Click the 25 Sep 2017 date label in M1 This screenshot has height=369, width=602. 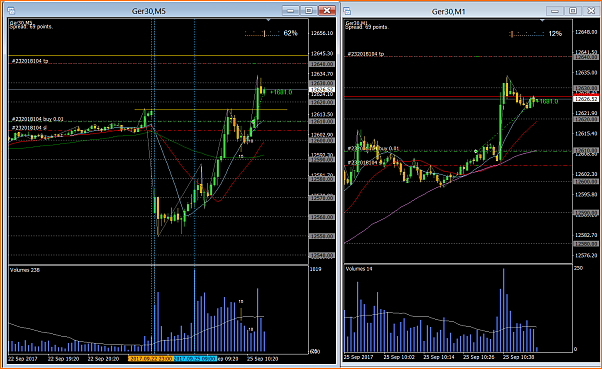tap(359, 357)
